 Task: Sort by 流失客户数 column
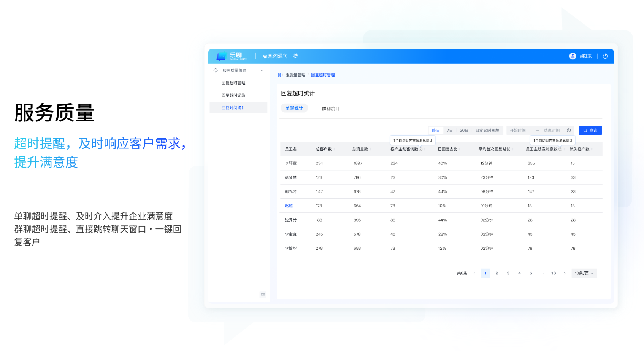click(x=592, y=149)
